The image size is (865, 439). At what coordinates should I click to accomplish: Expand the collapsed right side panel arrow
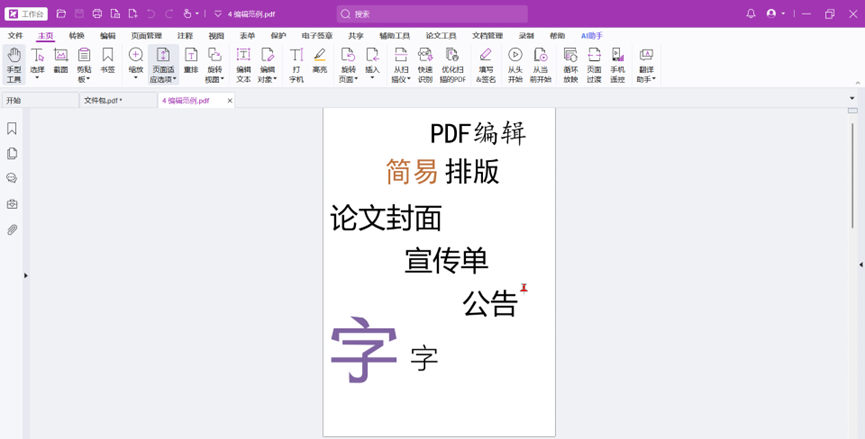(860, 265)
